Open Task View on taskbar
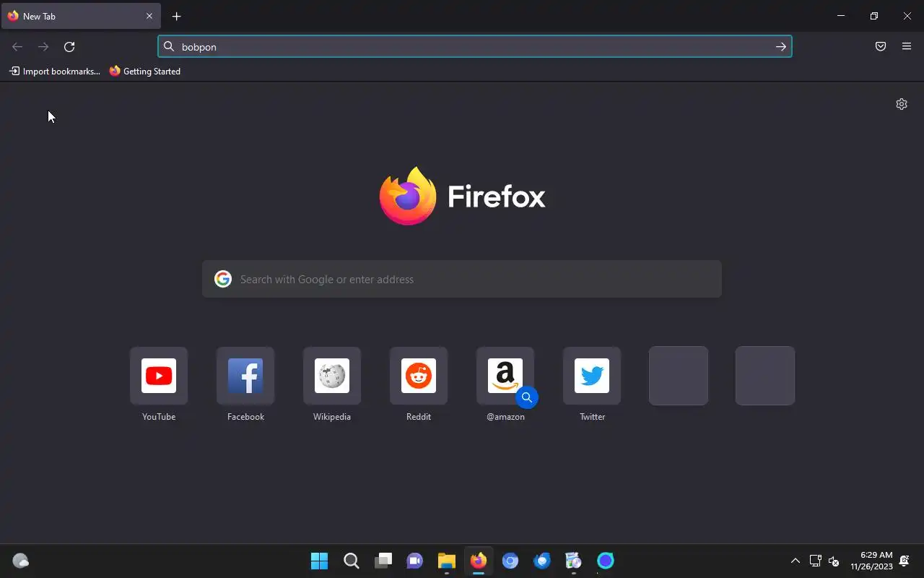Viewport: 924px width, 578px height. coord(383,561)
